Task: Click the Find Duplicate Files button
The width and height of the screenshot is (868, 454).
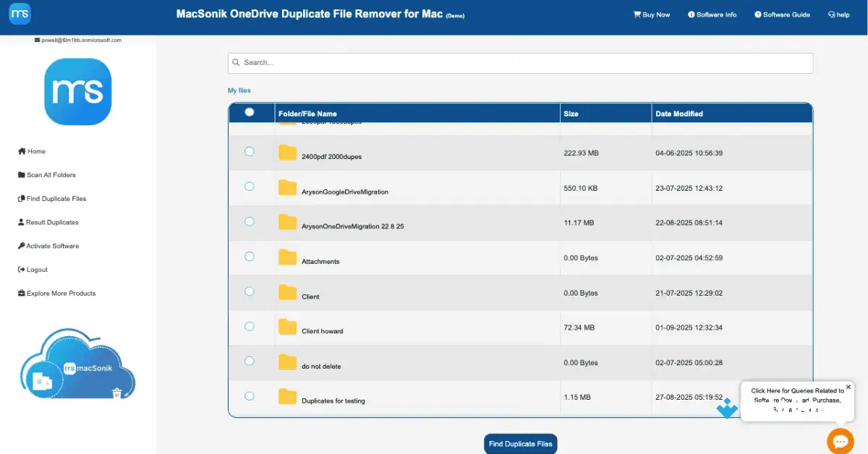Action: pyautogui.click(x=520, y=443)
